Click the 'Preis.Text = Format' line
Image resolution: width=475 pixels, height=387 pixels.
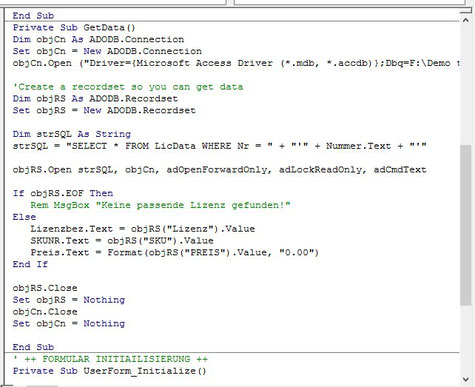[175, 253]
